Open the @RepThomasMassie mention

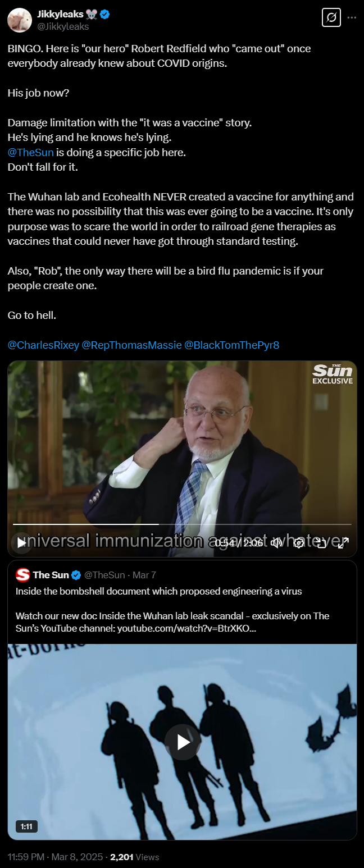pyautogui.click(x=131, y=345)
